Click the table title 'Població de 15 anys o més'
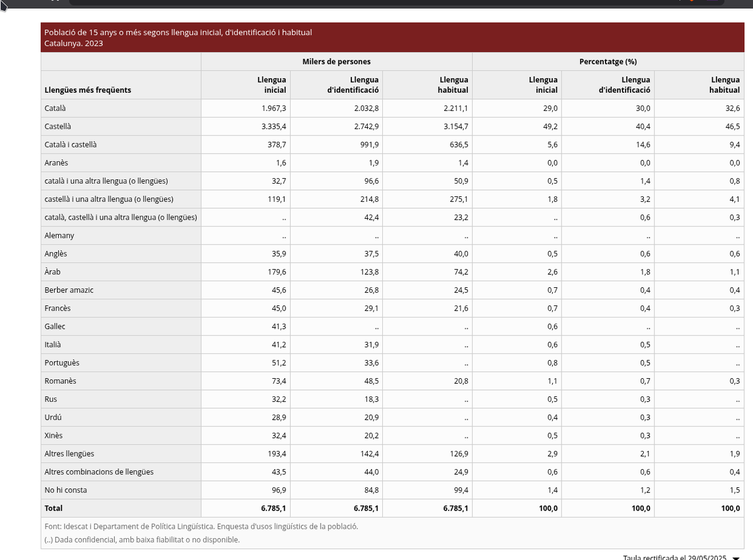Image resolution: width=753 pixels, height=560 pixels. (178, 32)
